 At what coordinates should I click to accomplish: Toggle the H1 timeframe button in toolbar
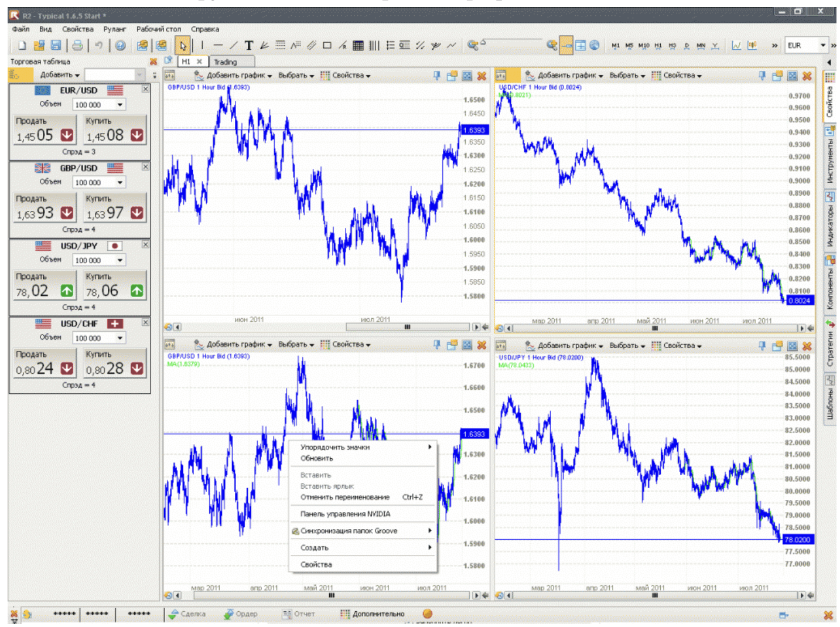tap(658, 46)
